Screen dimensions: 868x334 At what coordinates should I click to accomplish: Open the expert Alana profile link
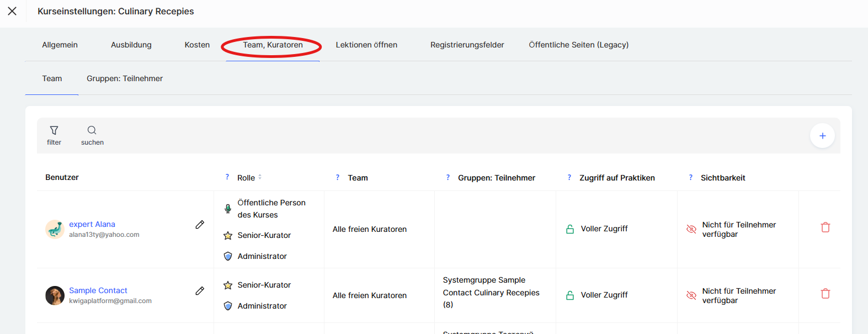click(x=92, y=224)
